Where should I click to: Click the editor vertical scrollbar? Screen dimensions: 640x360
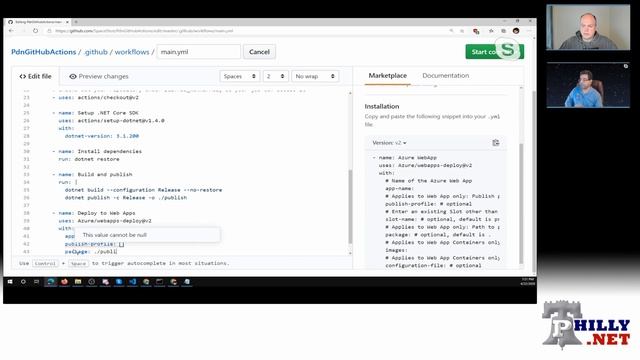(x=350, y=206)
